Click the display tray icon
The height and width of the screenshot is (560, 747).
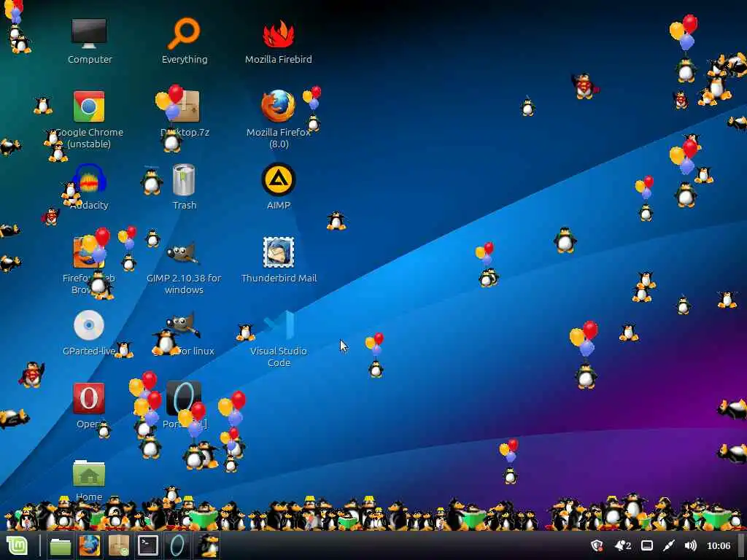[x=647, y=545]
